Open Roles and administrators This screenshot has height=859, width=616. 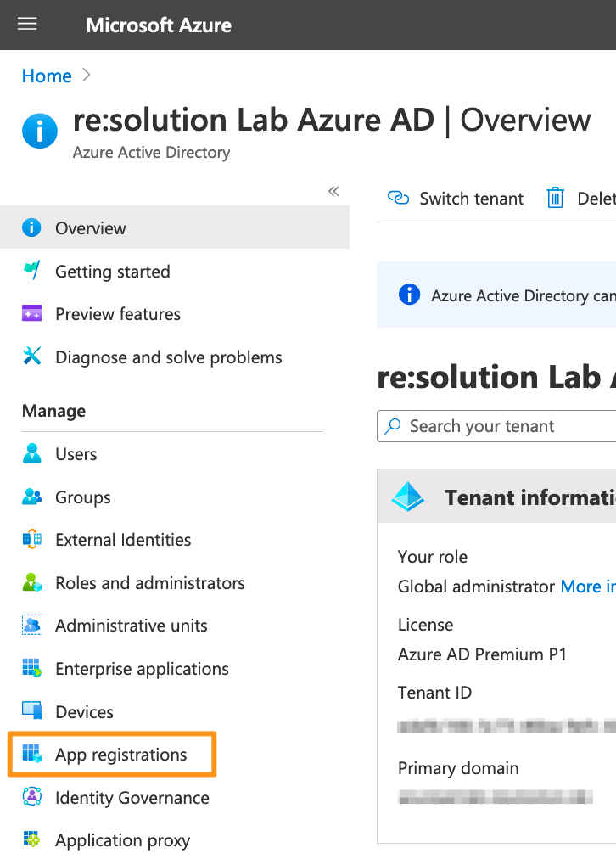tap(150, 583)
